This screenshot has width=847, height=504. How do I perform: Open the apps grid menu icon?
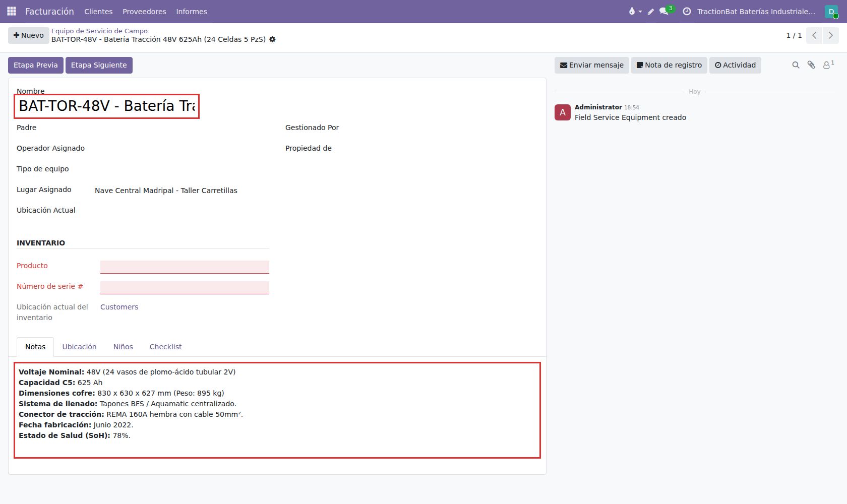coord(12,11)
